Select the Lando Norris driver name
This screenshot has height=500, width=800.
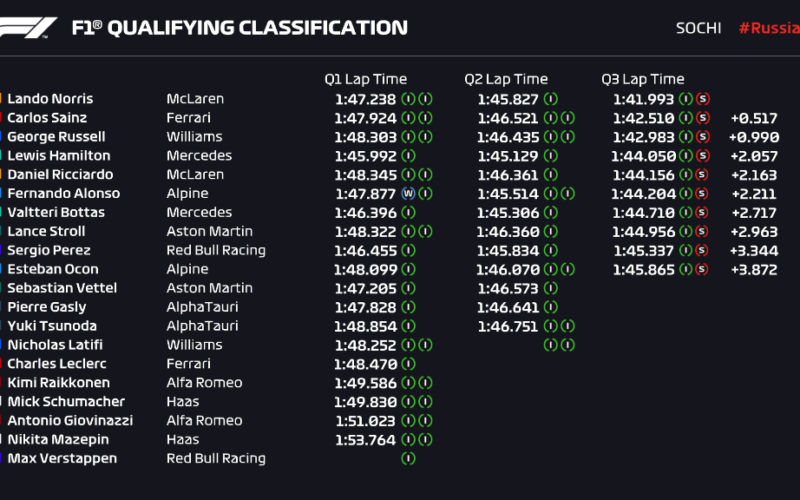point(50,98)
